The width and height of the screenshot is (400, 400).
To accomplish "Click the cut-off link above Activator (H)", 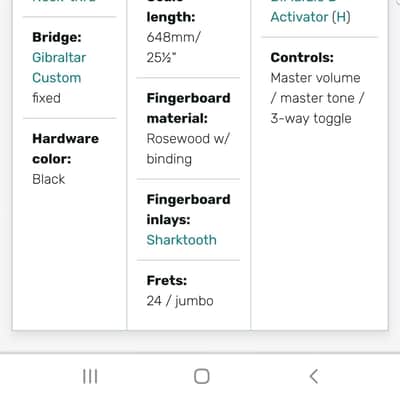I will [x=303, y=1].
